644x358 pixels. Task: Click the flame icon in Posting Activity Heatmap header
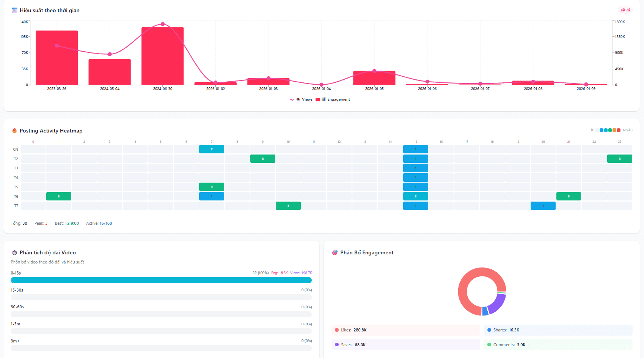(14, 131)
